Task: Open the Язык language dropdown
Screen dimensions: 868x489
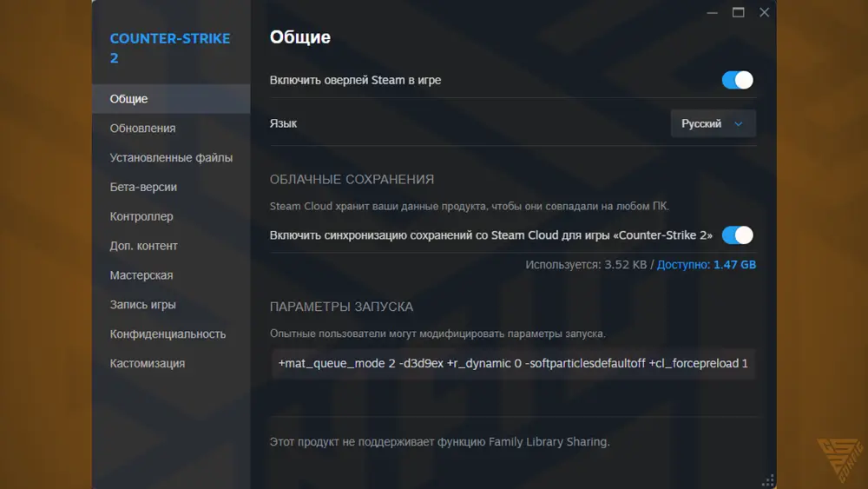Action: pyautogui.click(x=713, y=123)
